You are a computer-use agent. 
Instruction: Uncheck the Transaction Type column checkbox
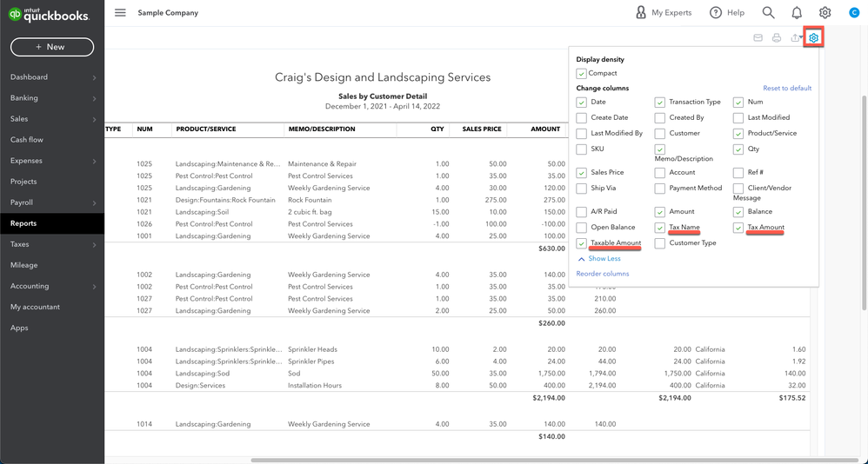pos(660,103)
